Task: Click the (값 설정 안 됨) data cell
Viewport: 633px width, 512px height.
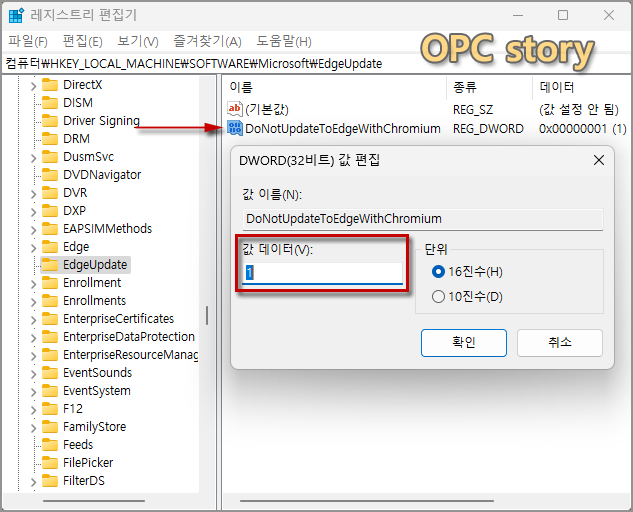Action: 579,109
